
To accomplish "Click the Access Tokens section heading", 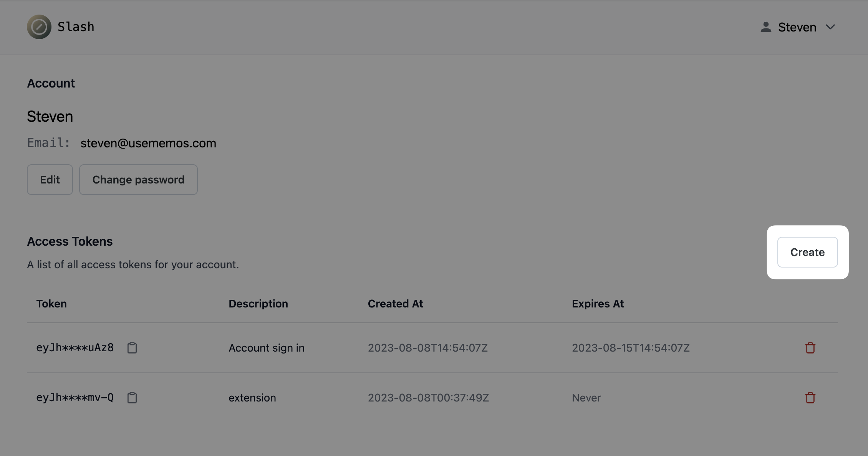I will pos(70,241).
